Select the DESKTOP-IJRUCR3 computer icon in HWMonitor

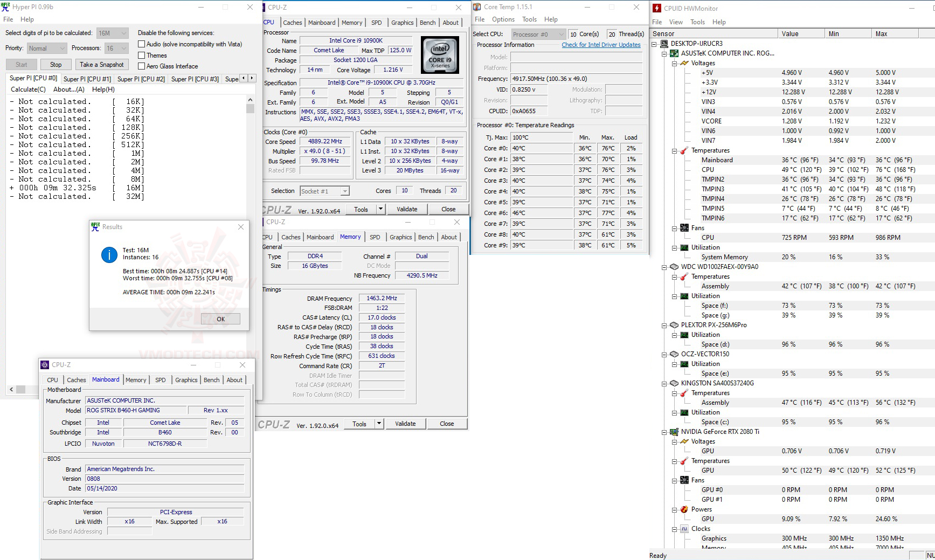[665, 44]
